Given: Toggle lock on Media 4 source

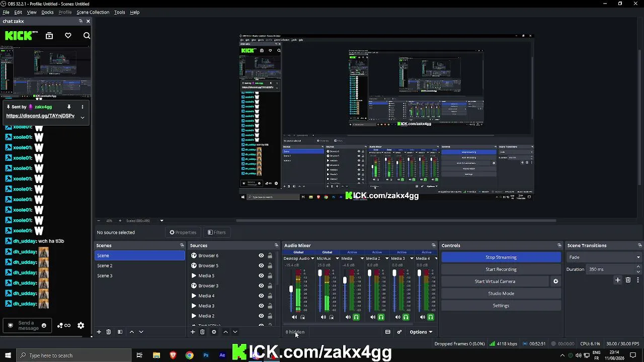Looking at the screenshot, I should pyautogui.click(x=270, y=296).
